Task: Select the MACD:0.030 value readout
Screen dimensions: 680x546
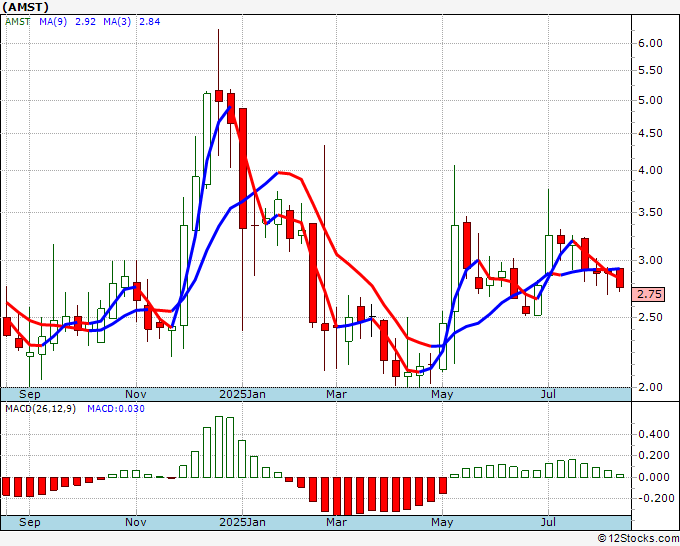Action: (116, 409)
